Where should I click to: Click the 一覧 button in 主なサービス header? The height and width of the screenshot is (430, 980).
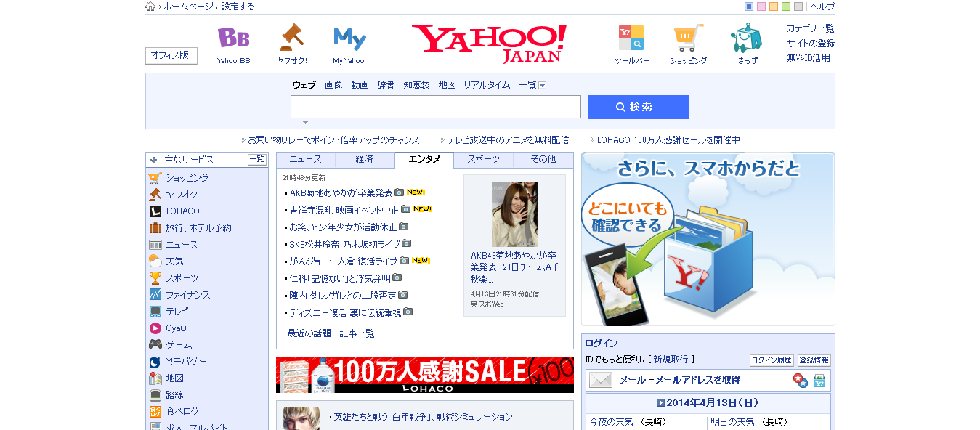257,160
